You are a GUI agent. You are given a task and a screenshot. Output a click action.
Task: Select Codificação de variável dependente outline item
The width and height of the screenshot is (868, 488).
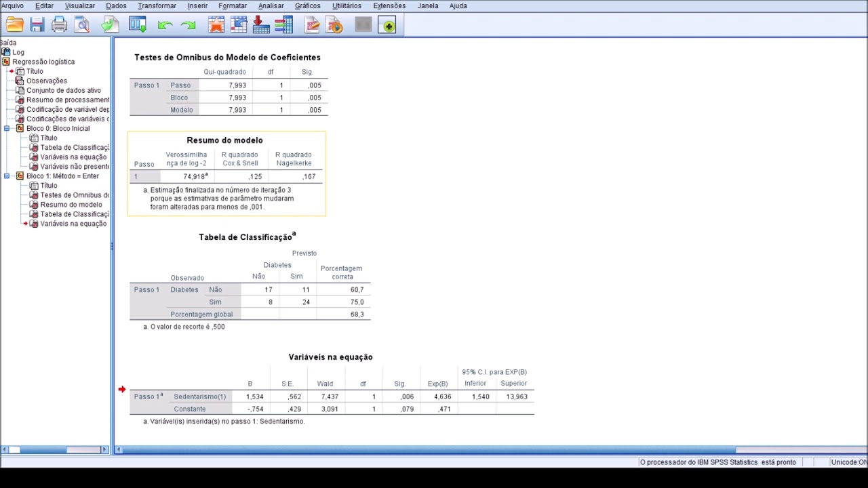point(67,109)
